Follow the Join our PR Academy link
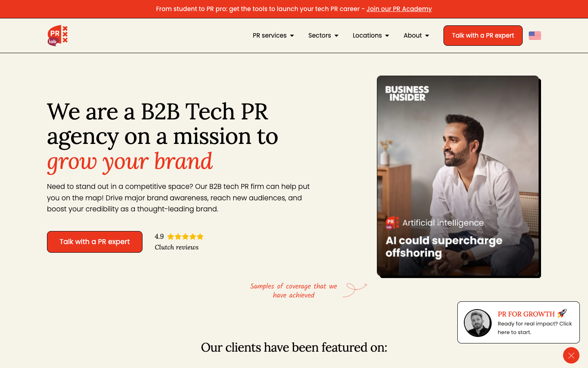Viewport: 588px width, 368px height. point(399,9)
